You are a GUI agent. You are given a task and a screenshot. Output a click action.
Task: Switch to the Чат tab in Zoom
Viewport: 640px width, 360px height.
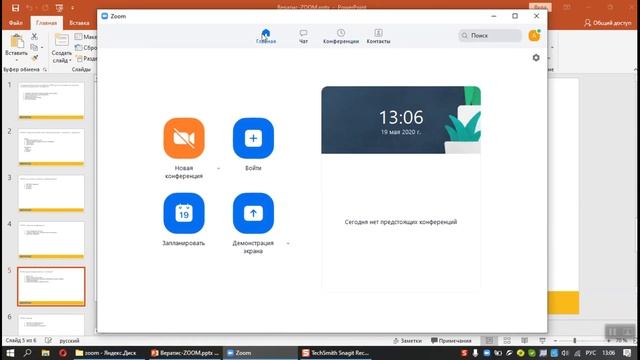[x=303, y=36]
